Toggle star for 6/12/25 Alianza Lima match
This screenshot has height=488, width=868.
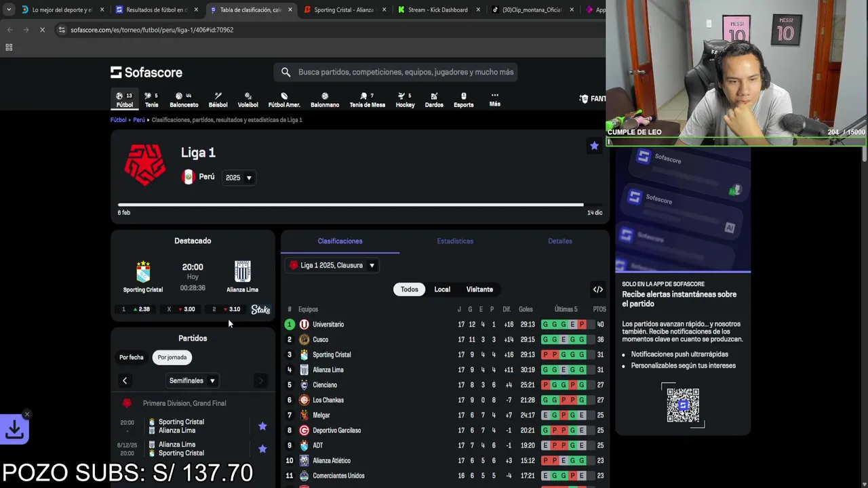(262, 449)
